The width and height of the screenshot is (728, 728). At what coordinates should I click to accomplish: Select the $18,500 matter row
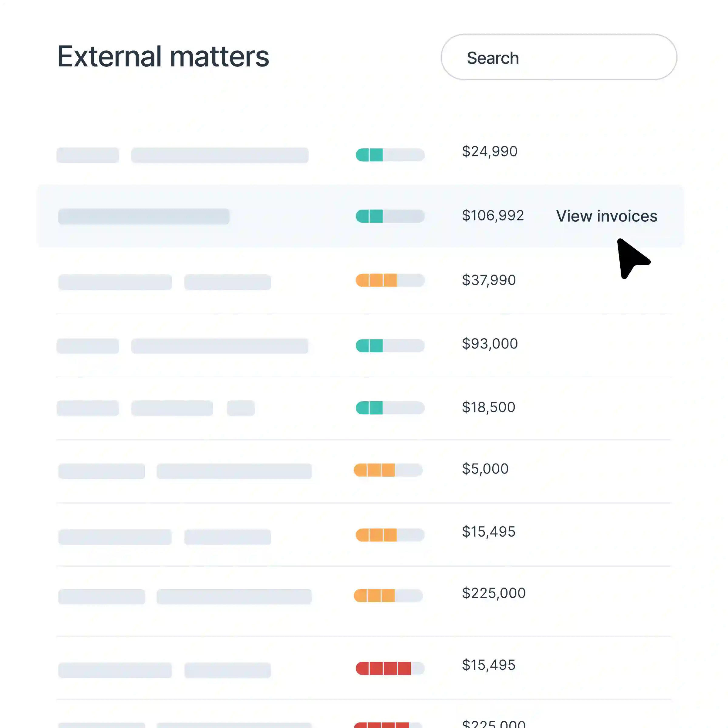pyautogui.click(x=264, y=408)
